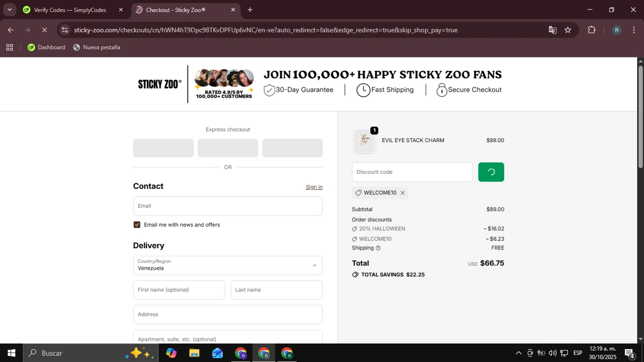Screen dimensions: 644x362
Task: Click the Evil Eye Stack Charm thumbnail
Action: 364,140
